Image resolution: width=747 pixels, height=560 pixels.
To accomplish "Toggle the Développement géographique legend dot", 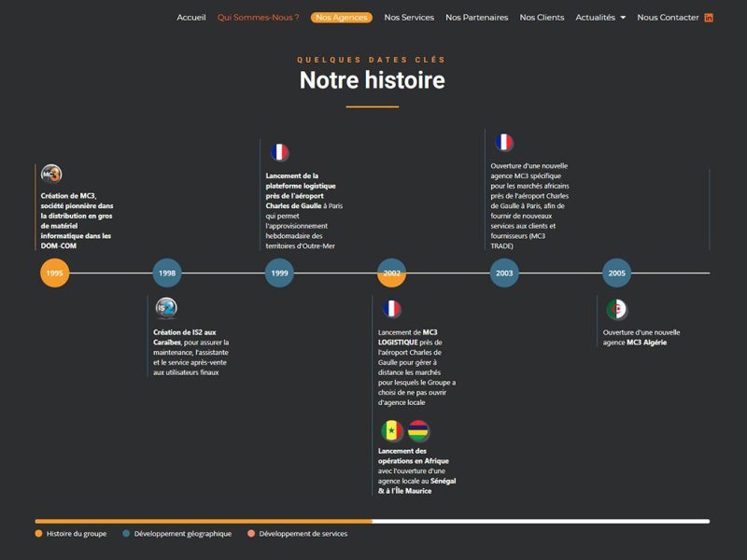I will [x=126, y=533].
